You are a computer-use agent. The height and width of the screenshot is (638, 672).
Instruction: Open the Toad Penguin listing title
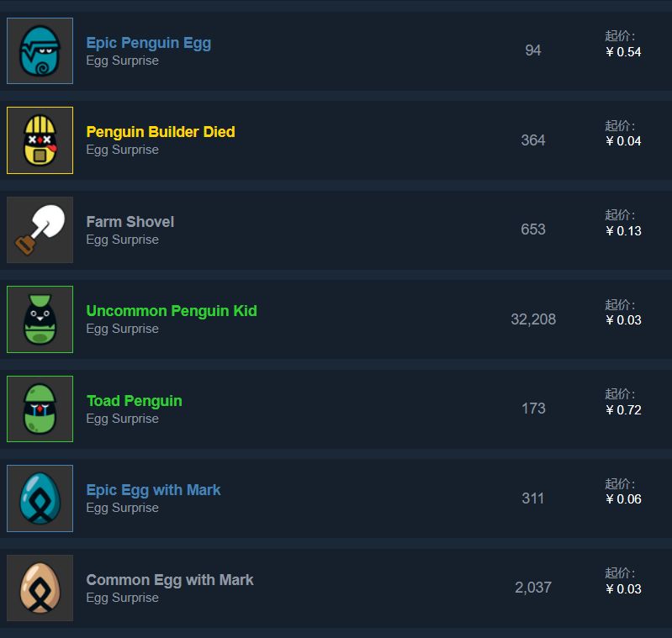click(x=134, y=401)
